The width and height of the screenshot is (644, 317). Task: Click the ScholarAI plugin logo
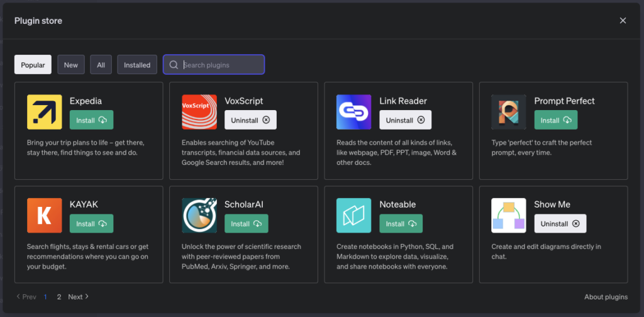coord(199,216)
